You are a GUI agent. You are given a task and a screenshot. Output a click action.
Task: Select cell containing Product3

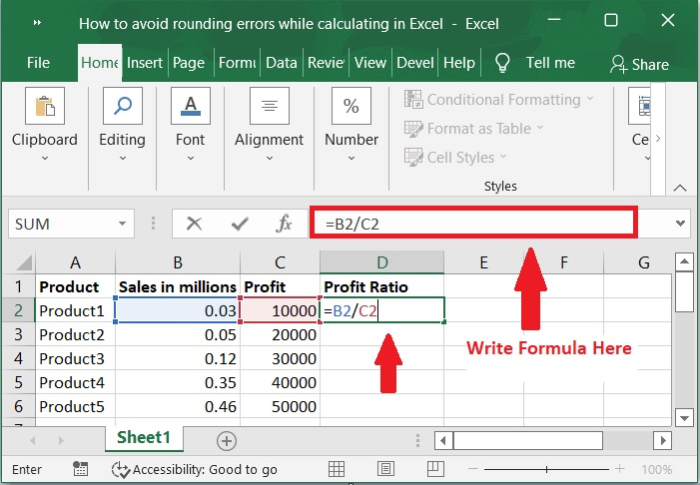click(75, 359)
